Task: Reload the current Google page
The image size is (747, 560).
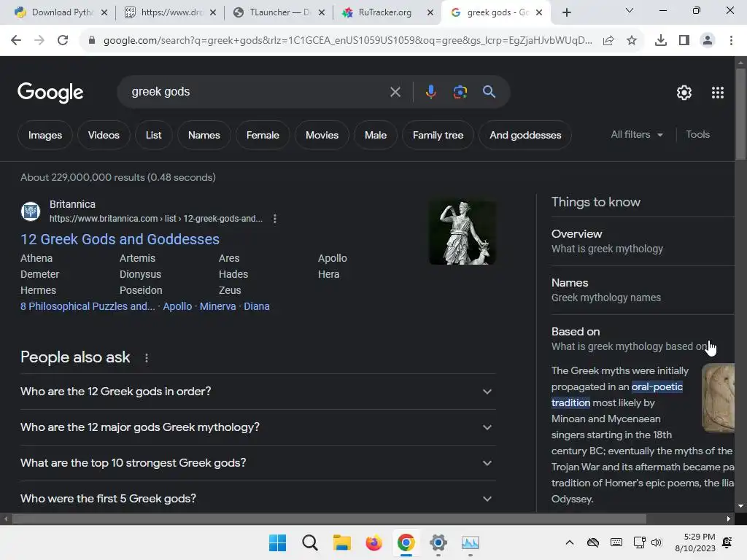Action: pos(63,40)
